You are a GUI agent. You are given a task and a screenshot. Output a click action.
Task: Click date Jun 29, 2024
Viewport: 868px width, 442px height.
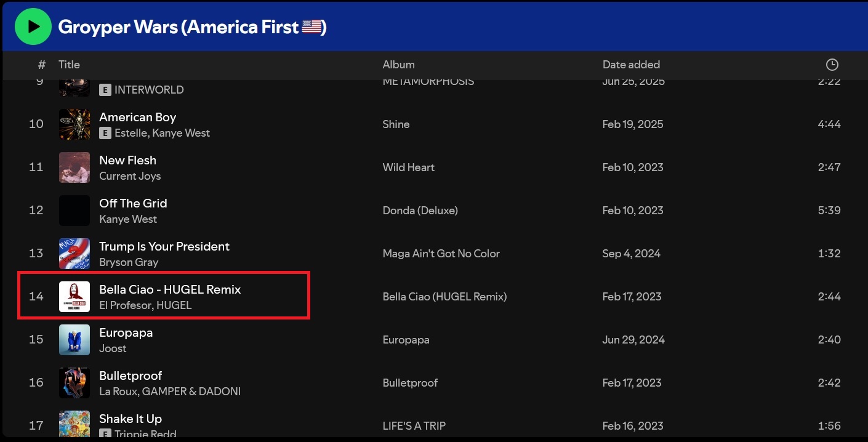click(x=633, y=340)
